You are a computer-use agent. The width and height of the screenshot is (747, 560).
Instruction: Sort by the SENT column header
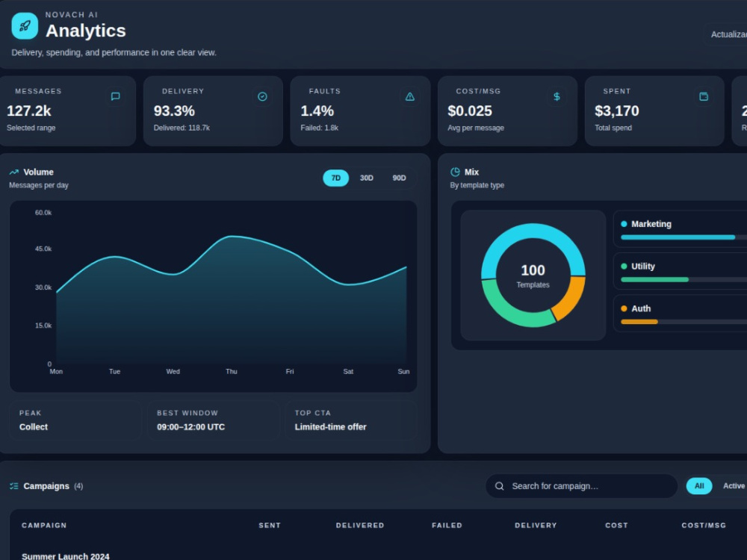point(270,525)
